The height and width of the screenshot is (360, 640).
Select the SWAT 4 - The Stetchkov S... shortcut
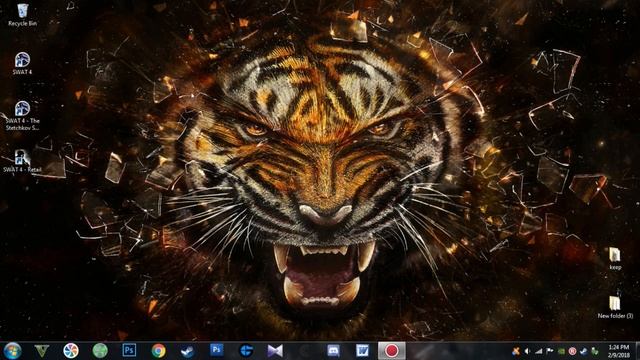(x=22, y=116)
